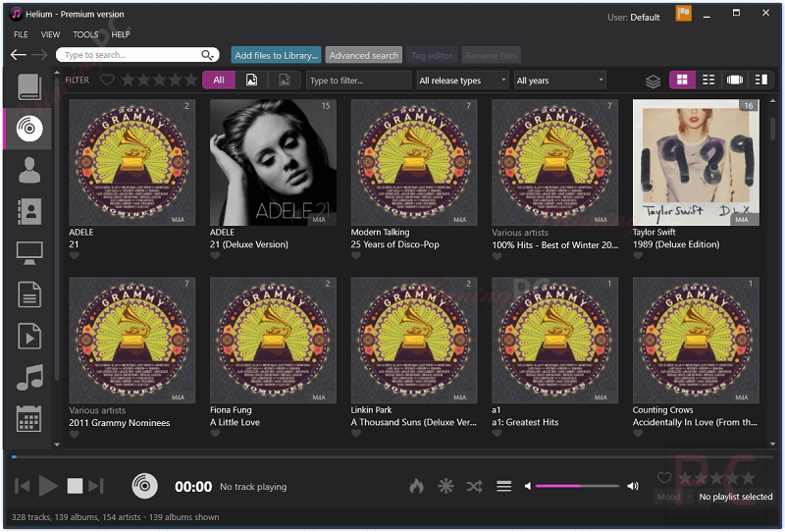
Task: Open the Library book icon in sidebar
Action: 29,87
